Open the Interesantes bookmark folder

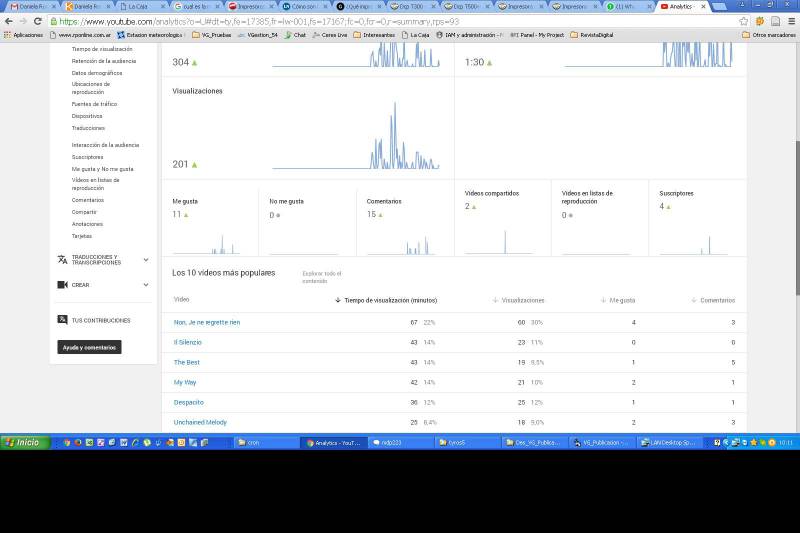(x=374, y=35)
